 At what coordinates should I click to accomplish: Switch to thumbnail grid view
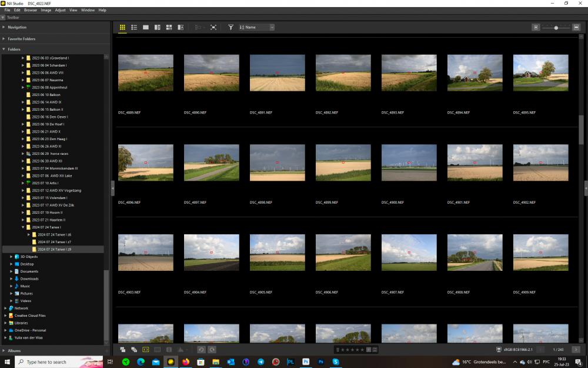tap(122, 28)
